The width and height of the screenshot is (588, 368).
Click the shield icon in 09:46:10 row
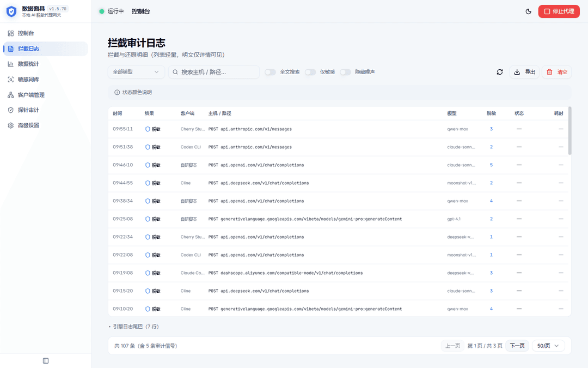tap(148, 165)
